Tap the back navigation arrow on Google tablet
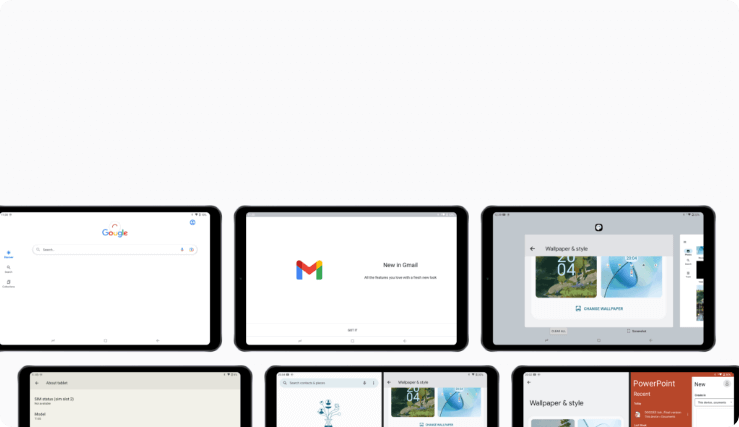This screenshot has height=427, width=739. pyautogui.click(x=157, y=341)
